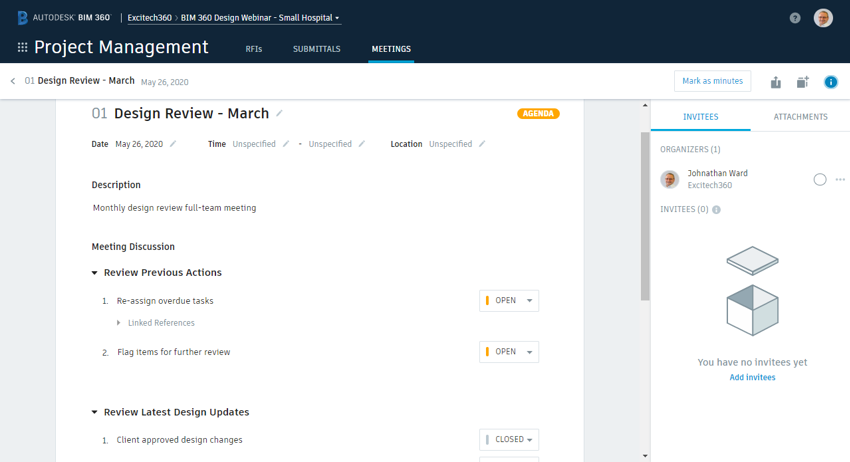Viewport: 850px width, 462px height.
Task: Switch to the Submittals tab
Action: point(317,49)
